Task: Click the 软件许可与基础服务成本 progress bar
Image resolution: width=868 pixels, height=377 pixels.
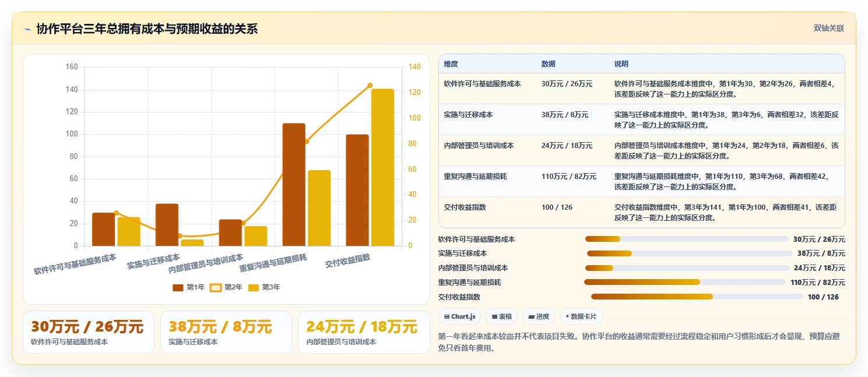Action: pyautogui.click(x=687, y=239)
